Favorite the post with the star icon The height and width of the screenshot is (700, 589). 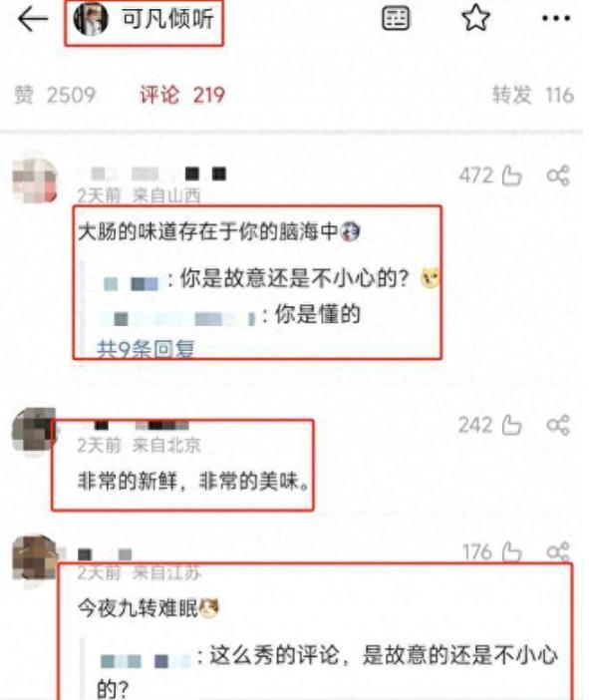point(475,18)
